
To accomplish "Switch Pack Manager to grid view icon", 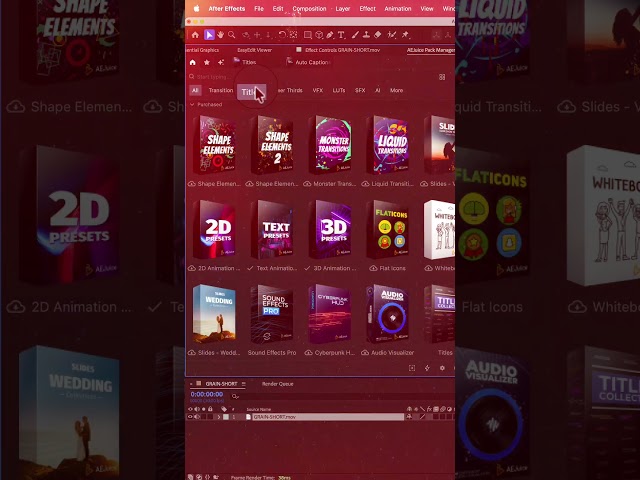I will 442,77.
